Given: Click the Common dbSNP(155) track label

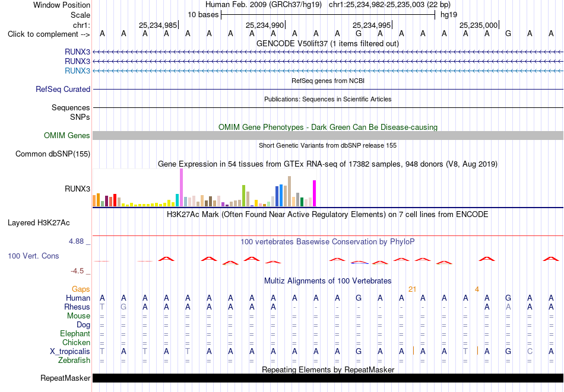Looking at the screenshot, I should pos(53,154).
